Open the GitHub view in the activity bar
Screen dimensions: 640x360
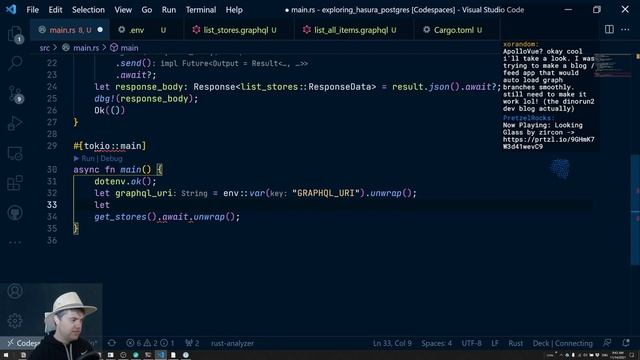pos(15,213)
